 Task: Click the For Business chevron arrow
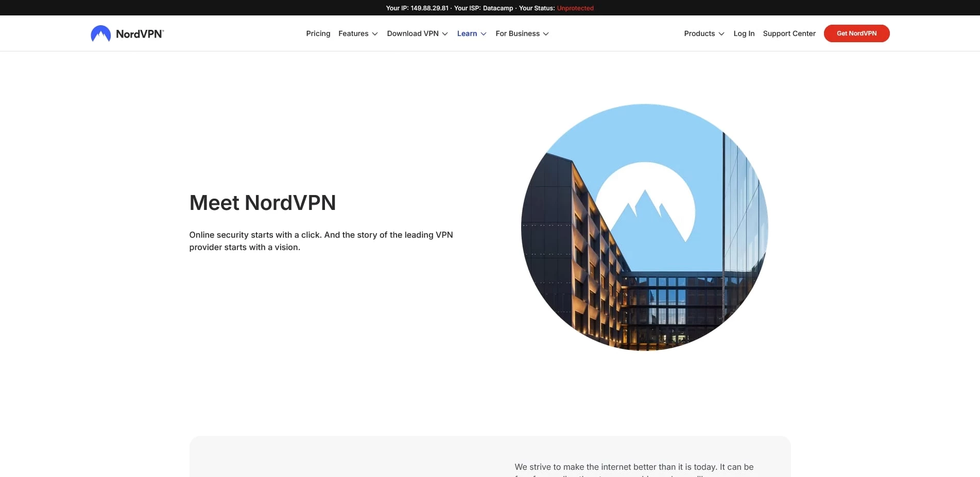[546, 33]
